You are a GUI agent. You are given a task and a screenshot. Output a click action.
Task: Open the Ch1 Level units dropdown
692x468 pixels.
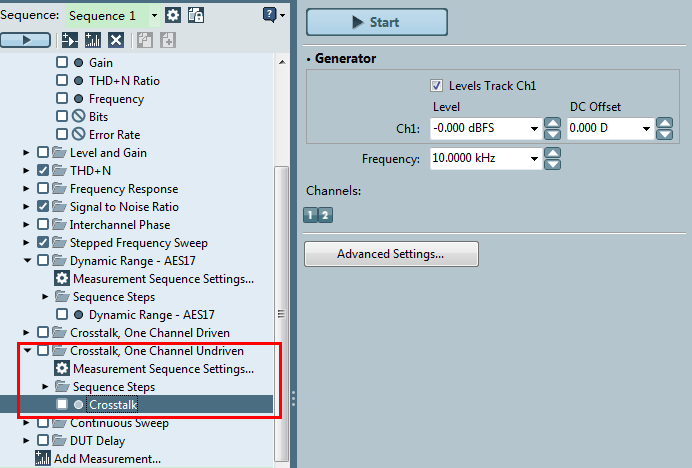click(534, 128)
